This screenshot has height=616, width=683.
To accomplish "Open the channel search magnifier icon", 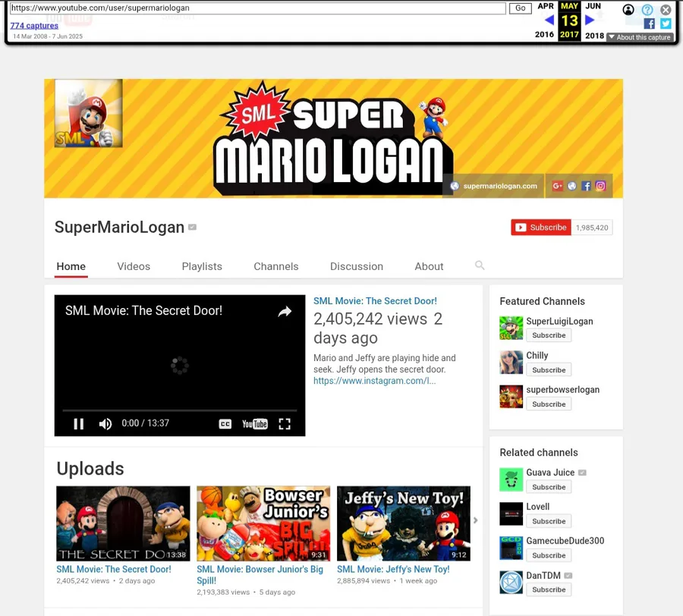I will tap(480, 265).
